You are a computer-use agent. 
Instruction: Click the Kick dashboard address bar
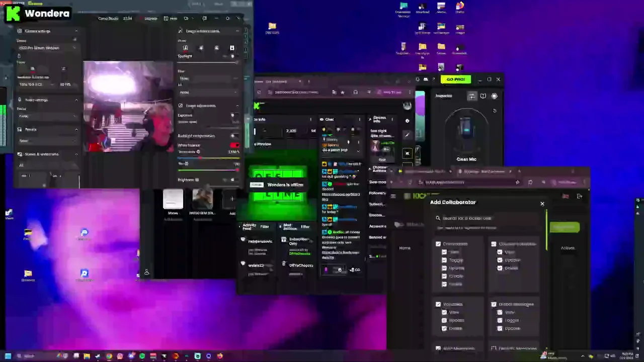click(297, 93)
